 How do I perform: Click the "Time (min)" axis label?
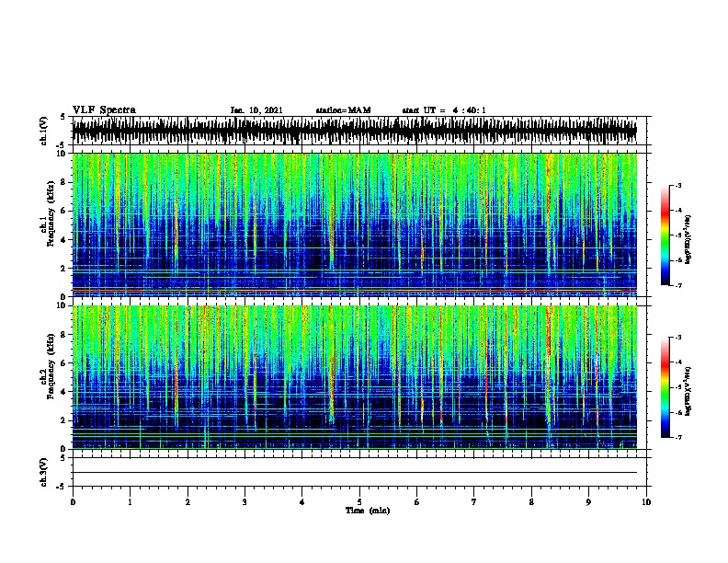click(x=368, y=511)
